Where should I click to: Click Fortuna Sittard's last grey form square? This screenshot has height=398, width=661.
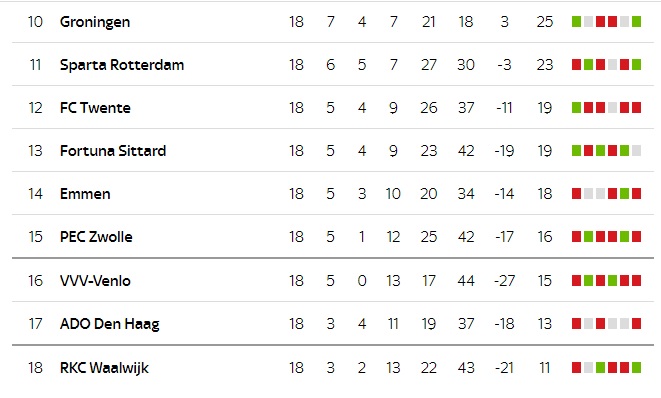click(637, 151)
